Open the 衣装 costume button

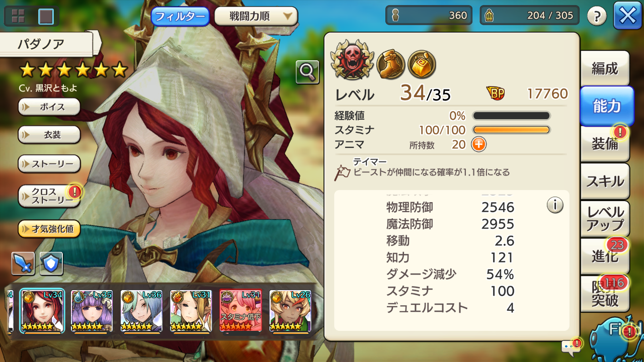(49, 135)
